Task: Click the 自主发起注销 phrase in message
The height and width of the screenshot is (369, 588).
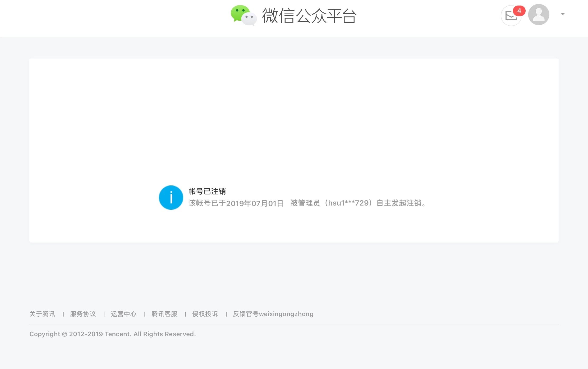Action: pos(399,203)
